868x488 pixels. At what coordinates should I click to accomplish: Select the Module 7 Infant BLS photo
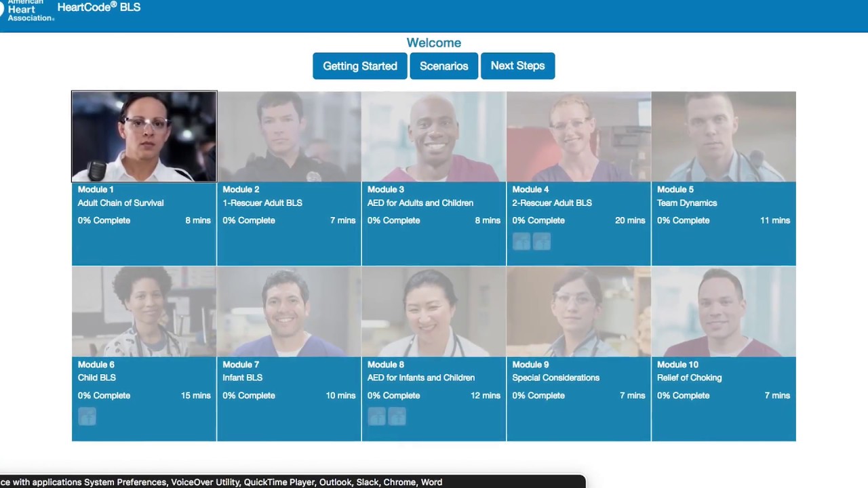(x=289, y=311)
